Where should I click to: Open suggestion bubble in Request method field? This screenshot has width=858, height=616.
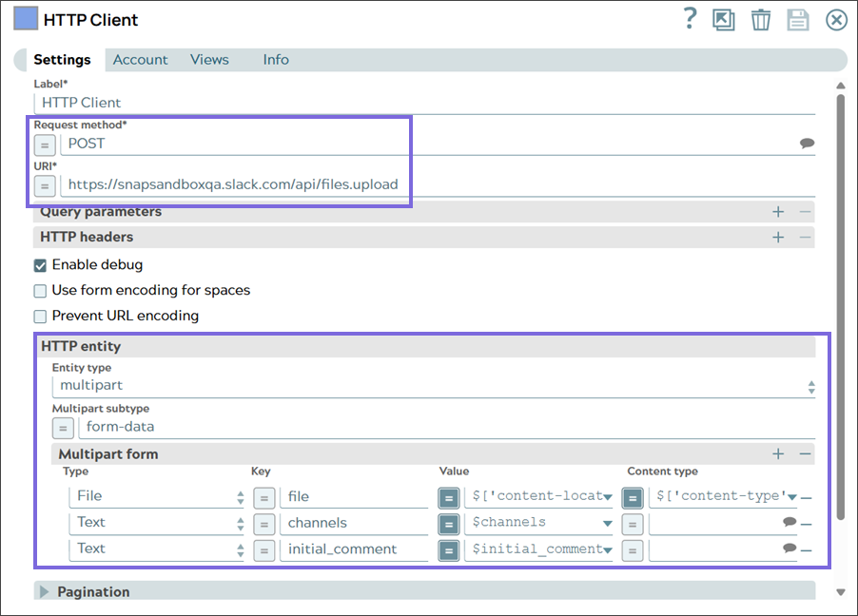click(x=807, y=144)
